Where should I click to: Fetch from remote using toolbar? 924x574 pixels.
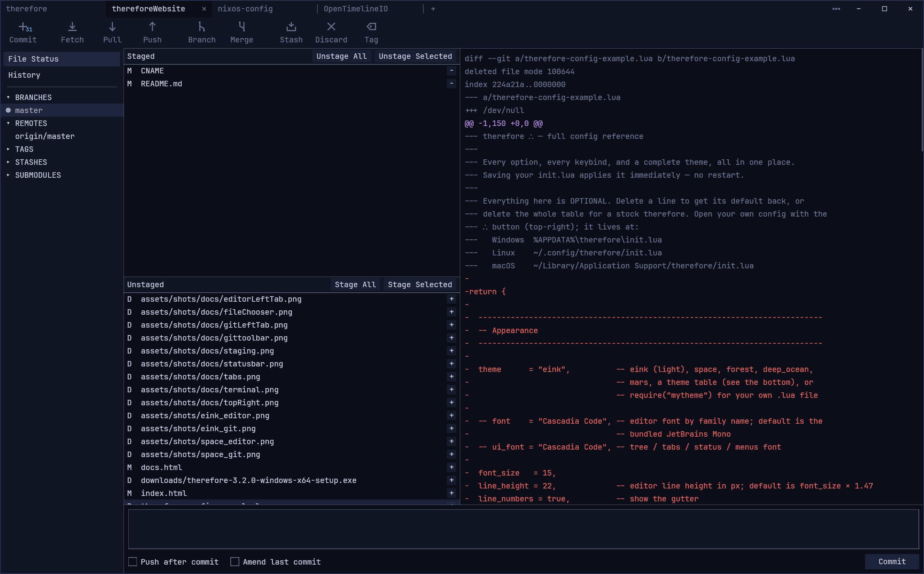72,33
